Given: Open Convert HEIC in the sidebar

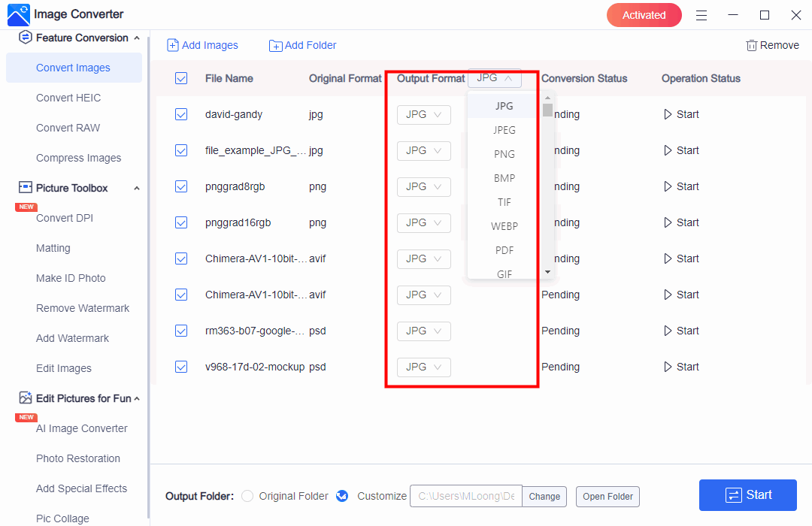Looking at the screenshot, I should pos(68,98).
